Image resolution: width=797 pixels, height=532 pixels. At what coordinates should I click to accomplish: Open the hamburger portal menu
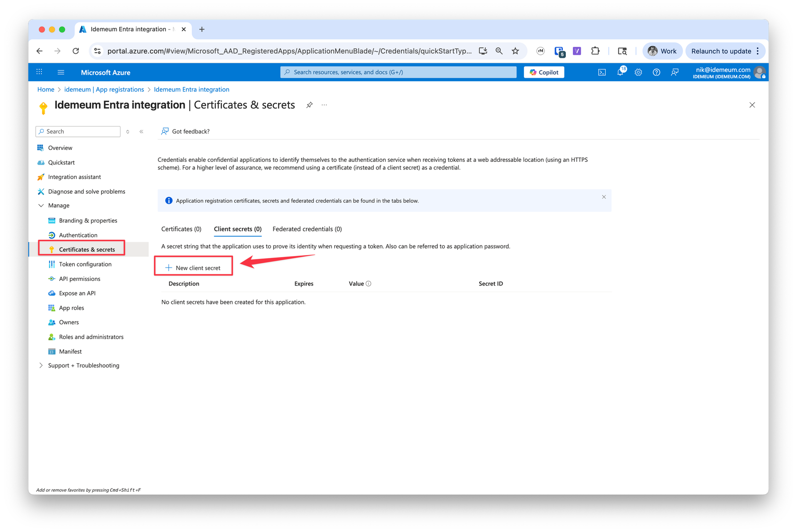[61, 72]
